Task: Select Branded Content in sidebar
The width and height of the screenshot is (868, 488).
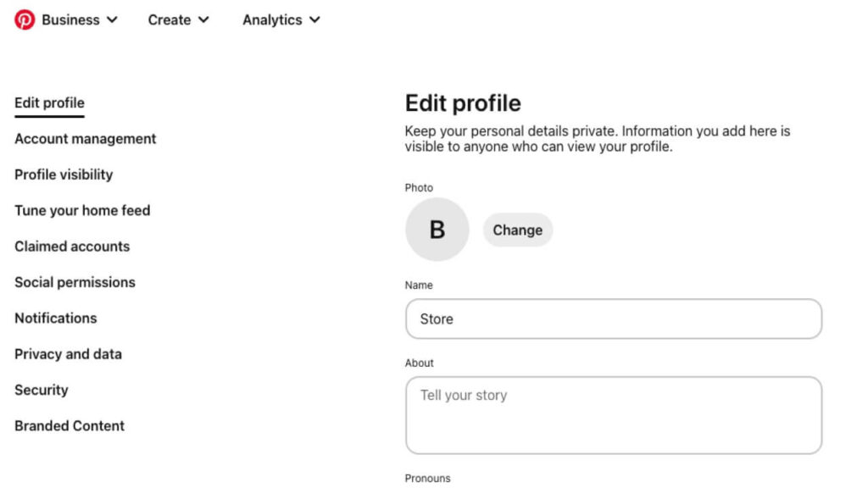Action: click(70, 426)
